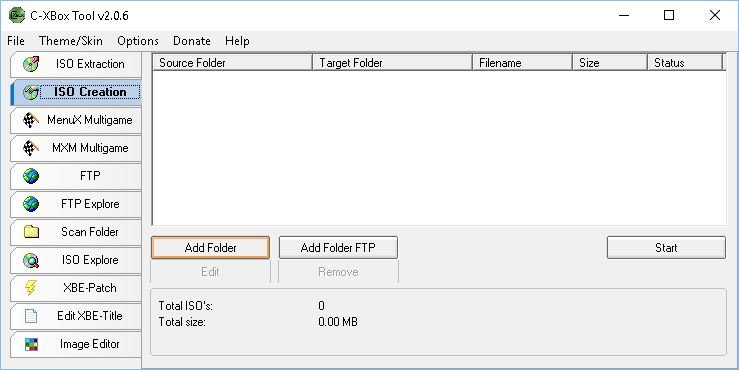Open the Scan Folder tab
739x370 pixels.
click(76, 232)
